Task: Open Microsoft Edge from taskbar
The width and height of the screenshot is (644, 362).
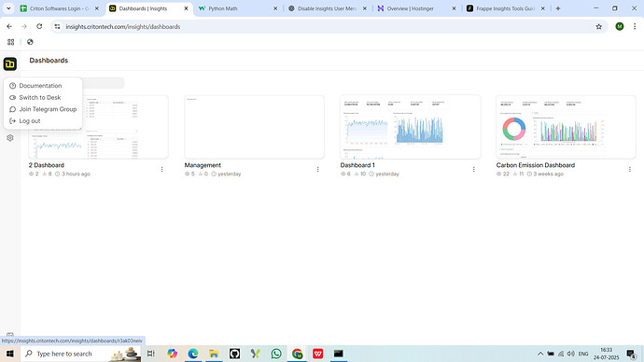Action: pos(193,354)
